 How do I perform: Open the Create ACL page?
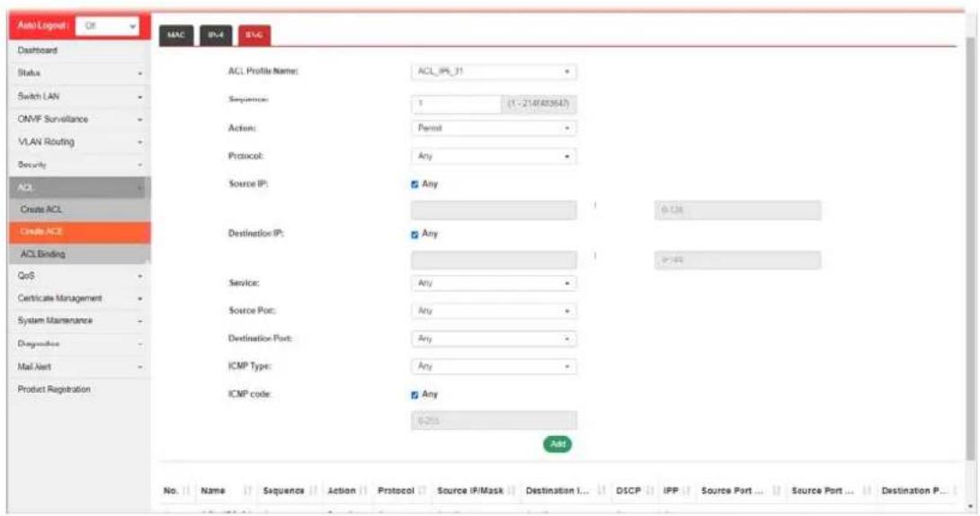(x=79, y=209)
